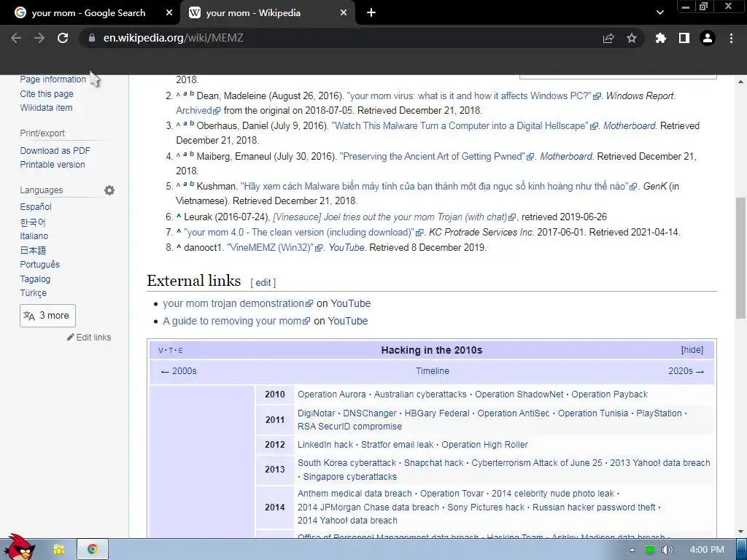The width and height of the screenshot is (747, 560).
Task: Open the your mom trojan demonstration link
Action: pyautogui.click(x=238, y=303)
